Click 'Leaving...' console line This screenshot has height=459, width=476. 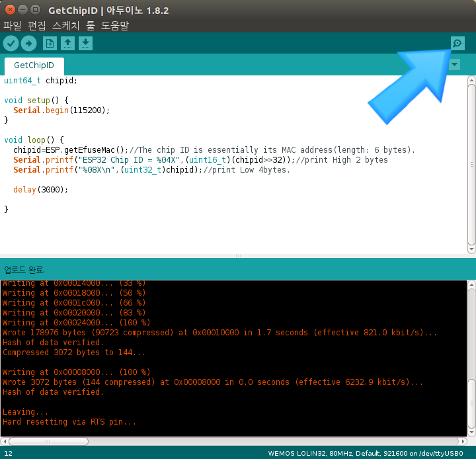pos(25,412)
